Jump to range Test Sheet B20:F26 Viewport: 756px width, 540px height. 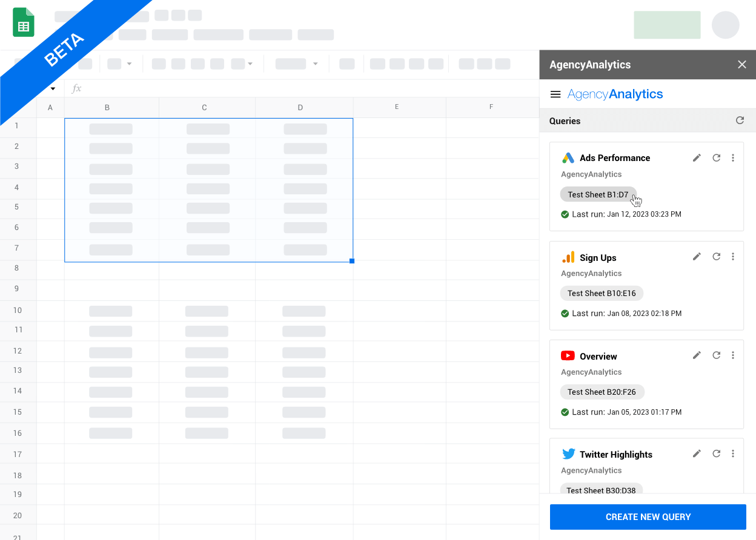(602, 392)
